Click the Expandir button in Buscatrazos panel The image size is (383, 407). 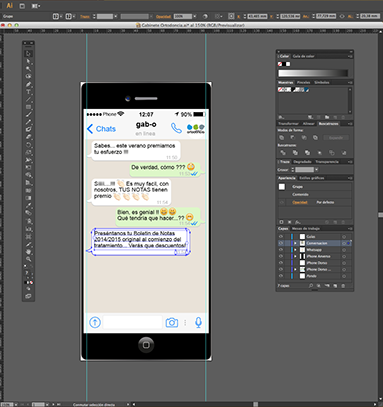(x=336, y=138)
